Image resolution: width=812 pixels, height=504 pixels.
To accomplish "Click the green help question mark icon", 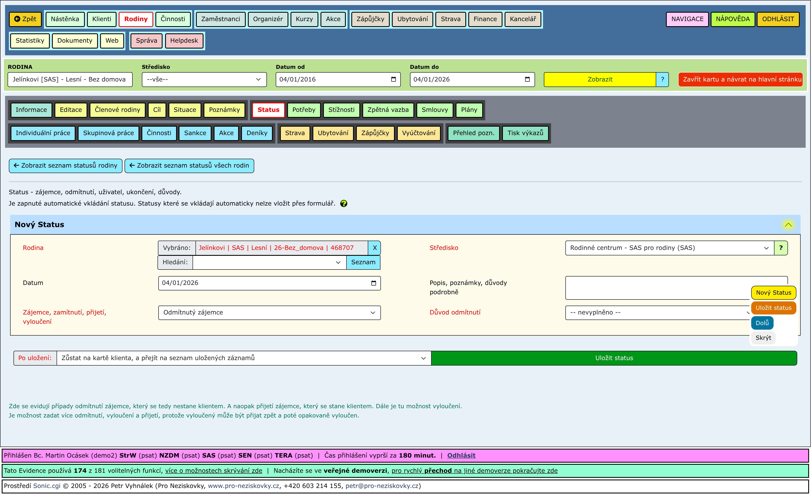I will coord(344,204).
